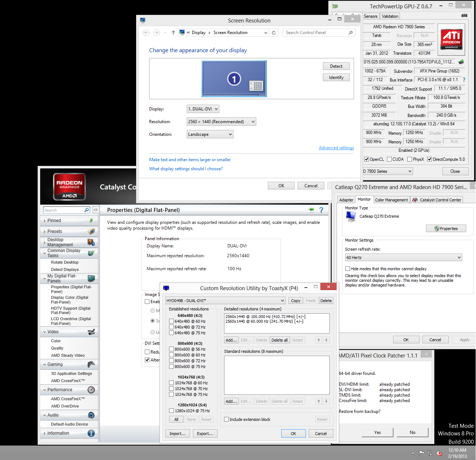The image size is (476, 460).
Task: Open the Resolution dropdown showing 2560 × 1440
Action: [x=221, y=122]
